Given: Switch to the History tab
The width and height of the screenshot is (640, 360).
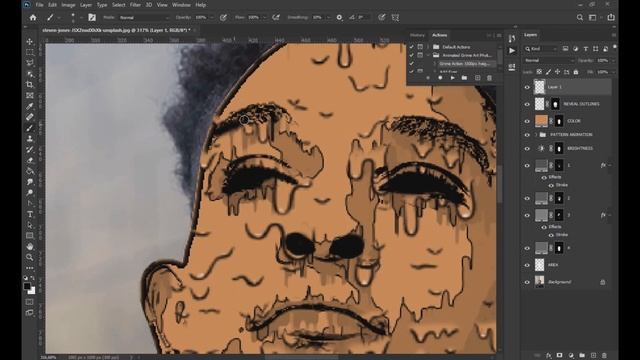Looking at the screenshot, I should point(417,36).
